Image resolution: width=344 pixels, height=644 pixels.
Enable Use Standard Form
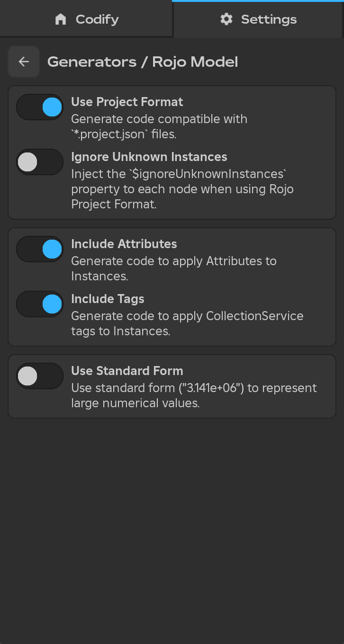pos(39,376)
